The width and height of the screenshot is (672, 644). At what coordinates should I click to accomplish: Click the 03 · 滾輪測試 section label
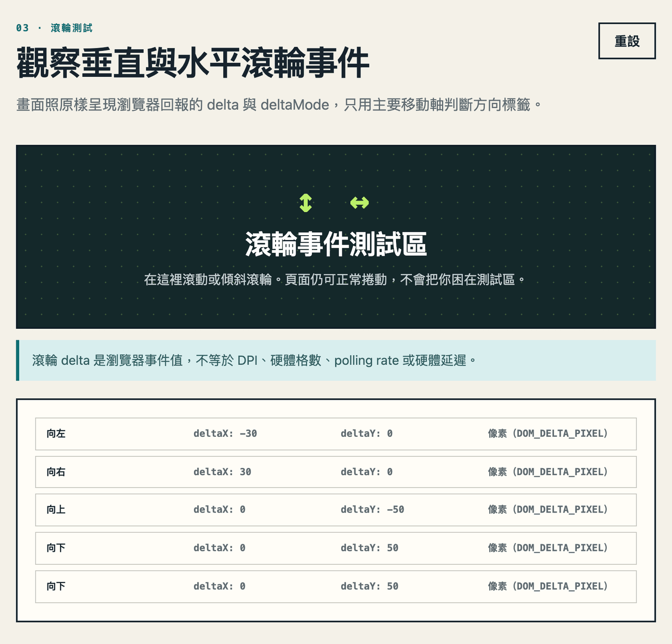[x=54, y=28]
